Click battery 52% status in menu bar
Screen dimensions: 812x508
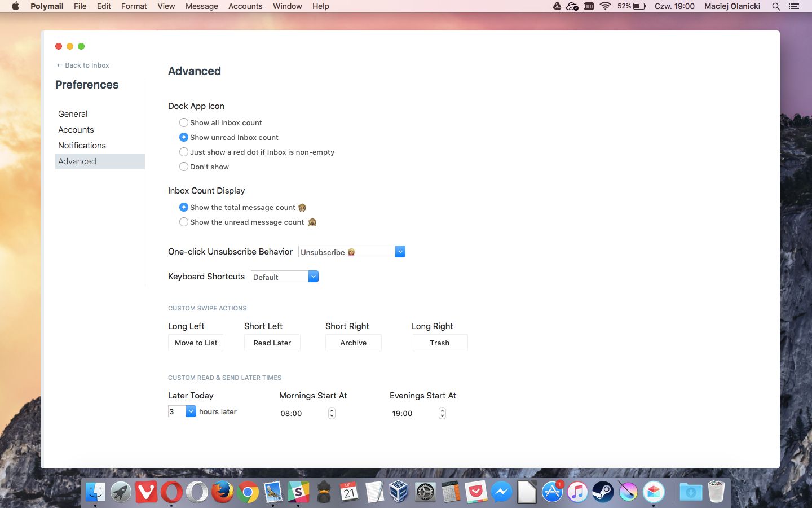632,6
